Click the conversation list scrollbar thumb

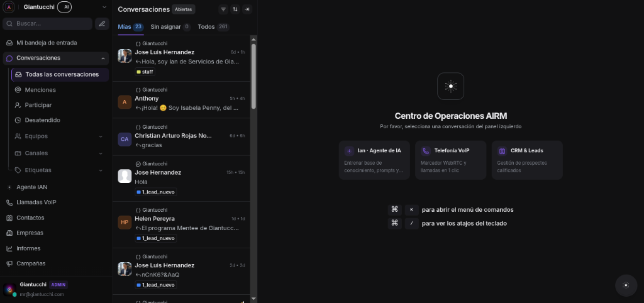253,76
